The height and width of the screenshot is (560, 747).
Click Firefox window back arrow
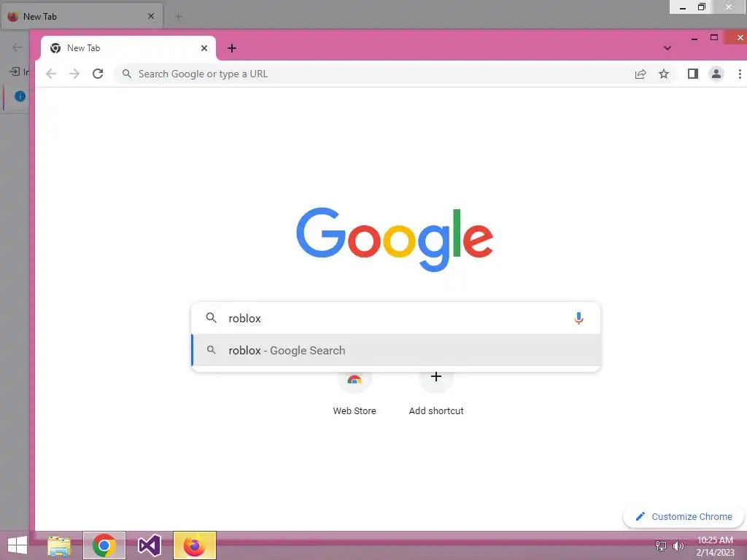[x=18, y=47]
